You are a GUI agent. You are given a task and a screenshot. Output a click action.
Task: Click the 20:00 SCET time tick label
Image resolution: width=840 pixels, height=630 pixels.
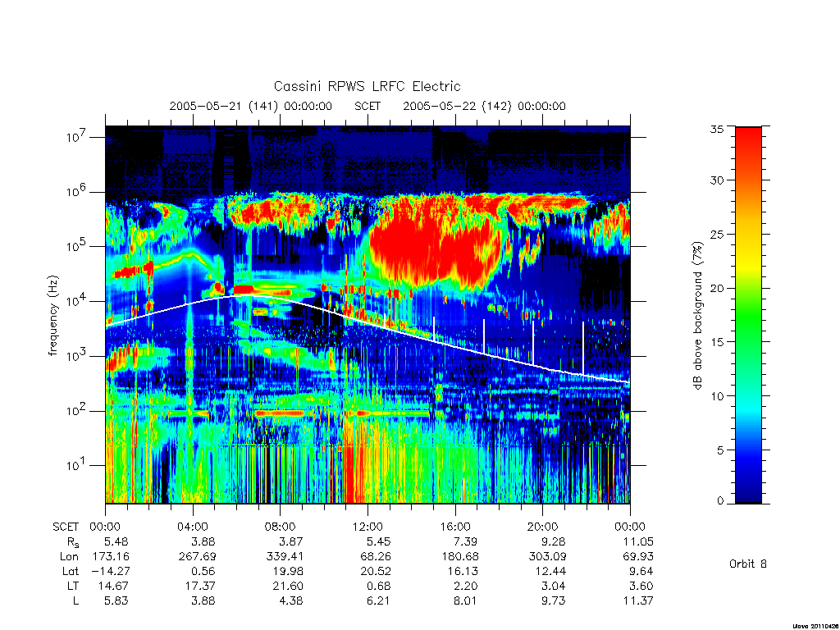click(542, 527)
